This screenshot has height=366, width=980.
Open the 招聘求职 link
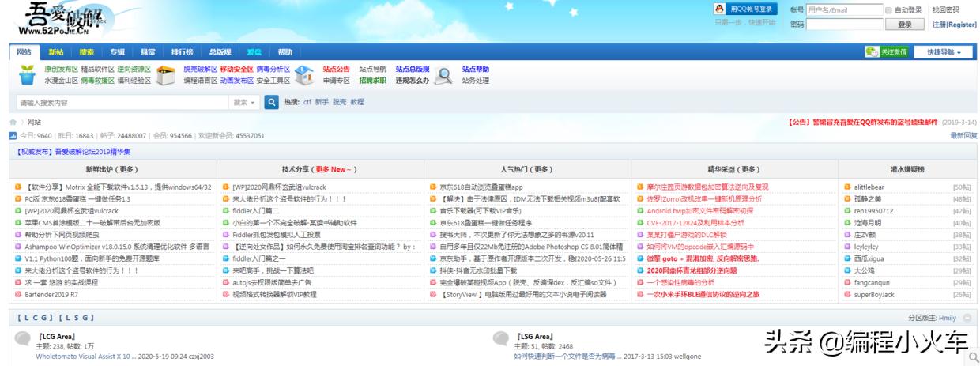point(372,81)
